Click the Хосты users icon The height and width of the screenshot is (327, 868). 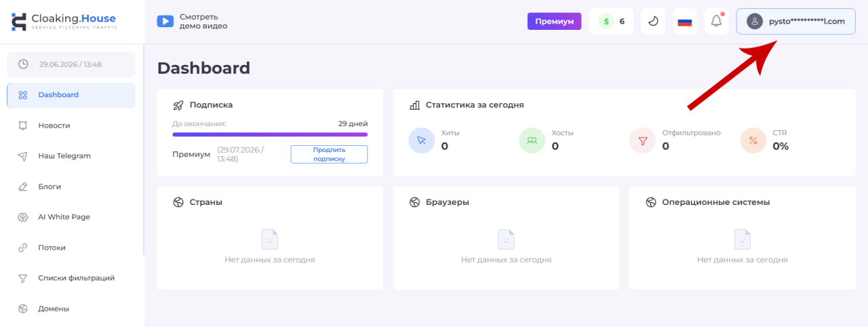click(532, 140)
